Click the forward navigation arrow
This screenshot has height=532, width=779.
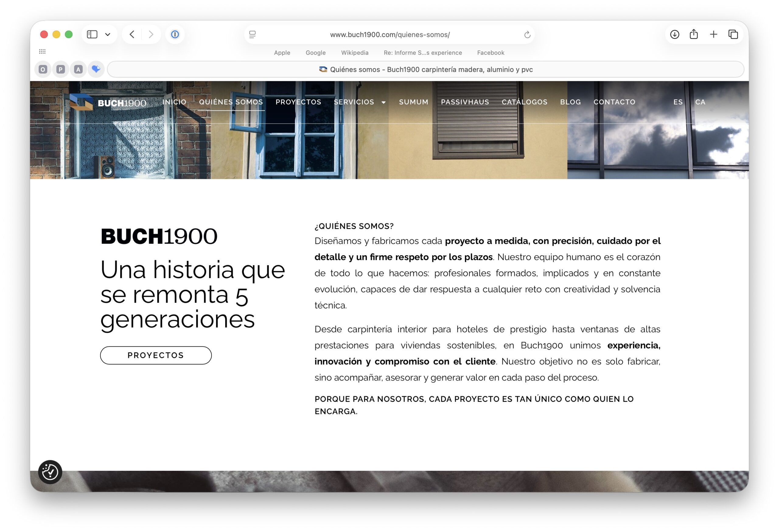[x=151, y=34]
